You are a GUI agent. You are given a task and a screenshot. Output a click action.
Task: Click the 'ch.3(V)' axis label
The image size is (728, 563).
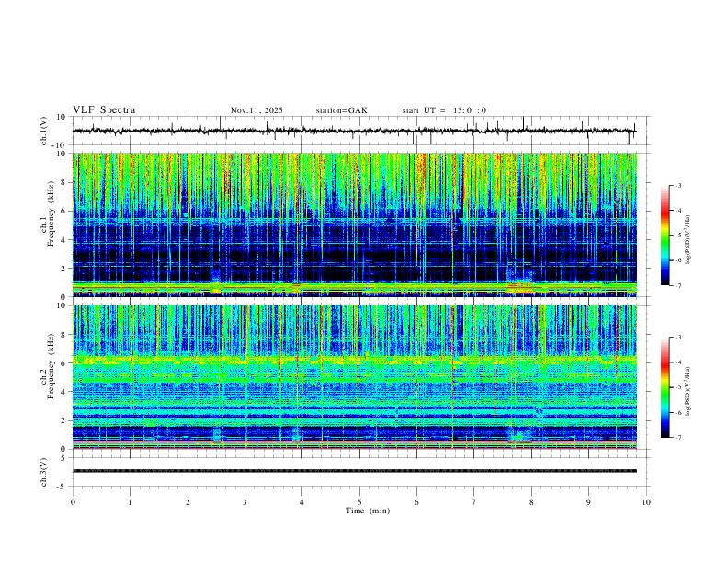point(44,472)
